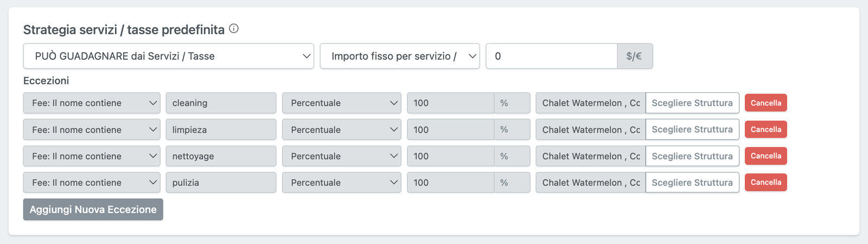Click Scegliere Struttura field in cleaning row
Image resolution: width=868 pixels, height=244 pixels.
(692, 103)
